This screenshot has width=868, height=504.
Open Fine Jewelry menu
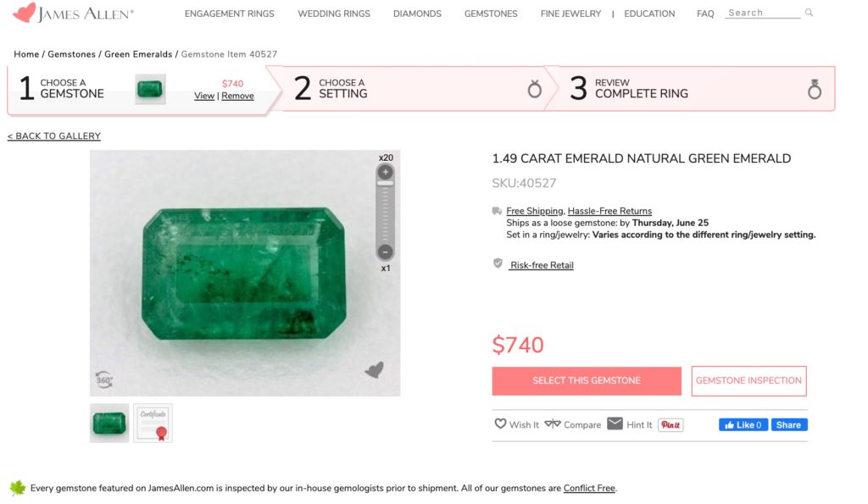click(570, 14)
